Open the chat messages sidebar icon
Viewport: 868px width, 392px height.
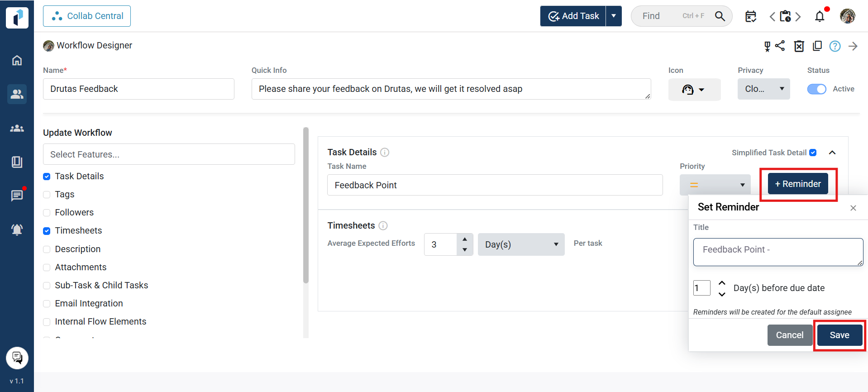coord(17,196)
